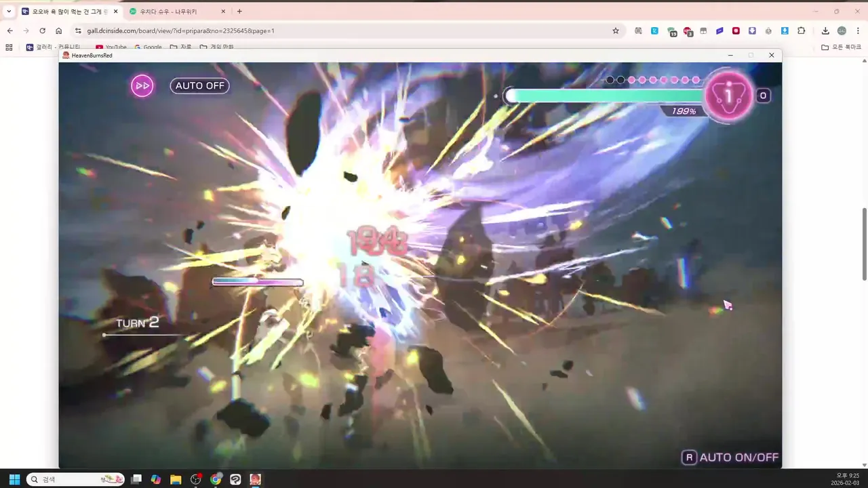Click the red record extension icon
Image resolution: width=868 pixels, height=488 pixels.
(736, 30)
